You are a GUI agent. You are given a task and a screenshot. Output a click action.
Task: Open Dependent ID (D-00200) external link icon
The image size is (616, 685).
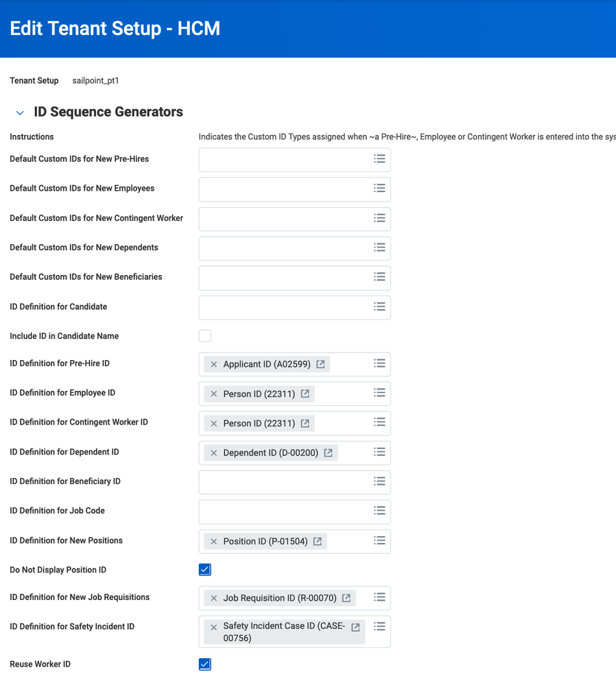pos(328,453)
